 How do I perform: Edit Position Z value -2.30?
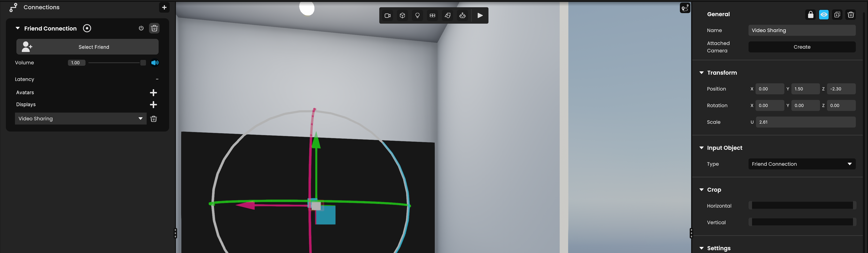click(841, 89)
